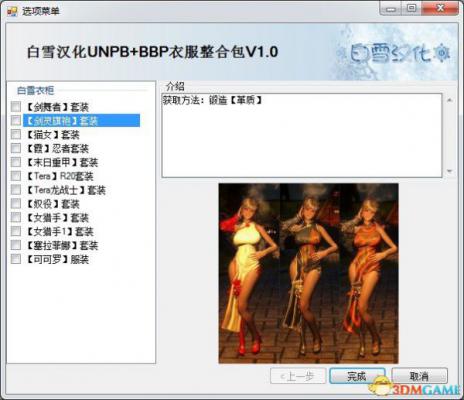
Task: Click the 完成 finish button
Action: point(357,376)
